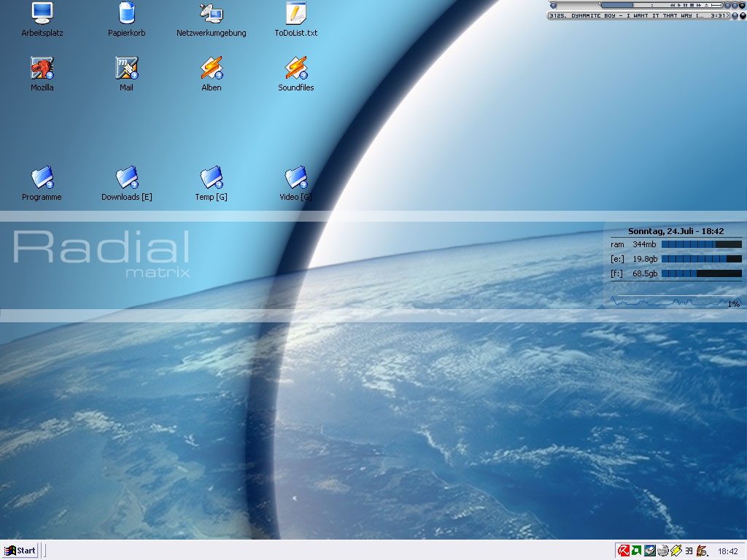Click the red umbrella antivirus tray icon
The height and width of the screenshot is (560, 747).
[x=624, y=551]
